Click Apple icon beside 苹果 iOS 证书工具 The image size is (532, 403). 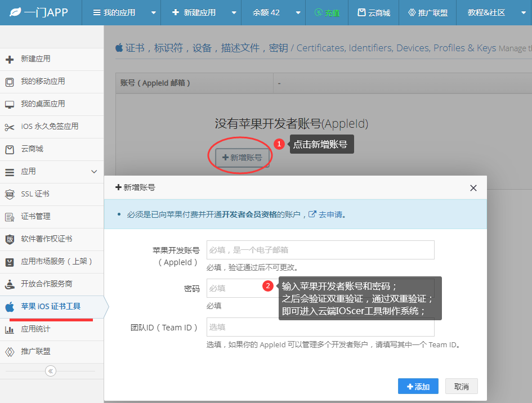[10, 307]
